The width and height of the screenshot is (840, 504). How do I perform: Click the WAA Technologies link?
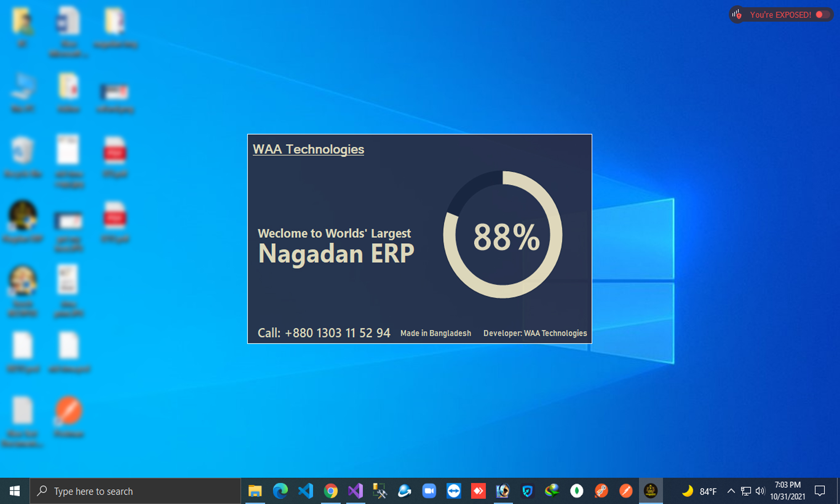[308, 149]
